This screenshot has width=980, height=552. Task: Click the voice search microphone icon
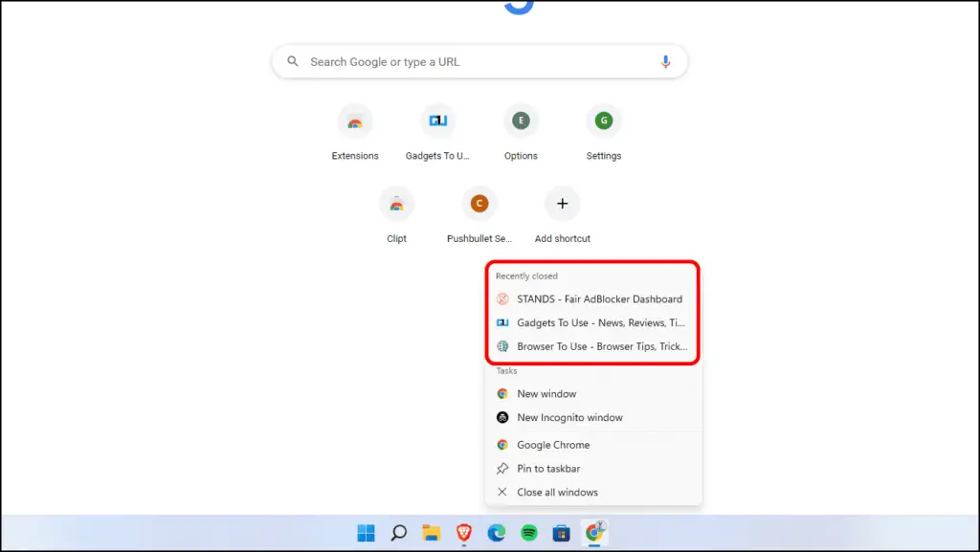pyautogui.click(x=665, y=62)
